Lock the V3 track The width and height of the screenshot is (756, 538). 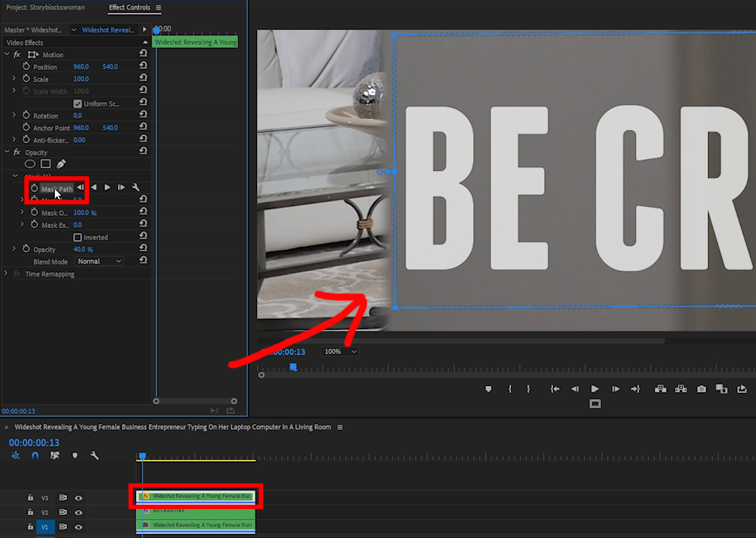[30, 498]
